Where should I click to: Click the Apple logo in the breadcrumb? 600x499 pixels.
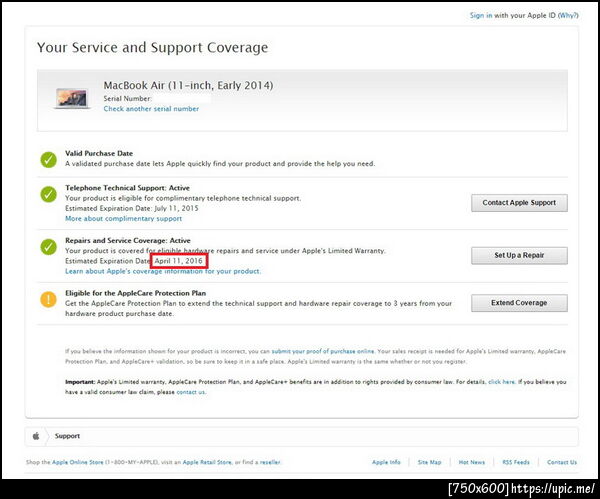tap(36, 436)
